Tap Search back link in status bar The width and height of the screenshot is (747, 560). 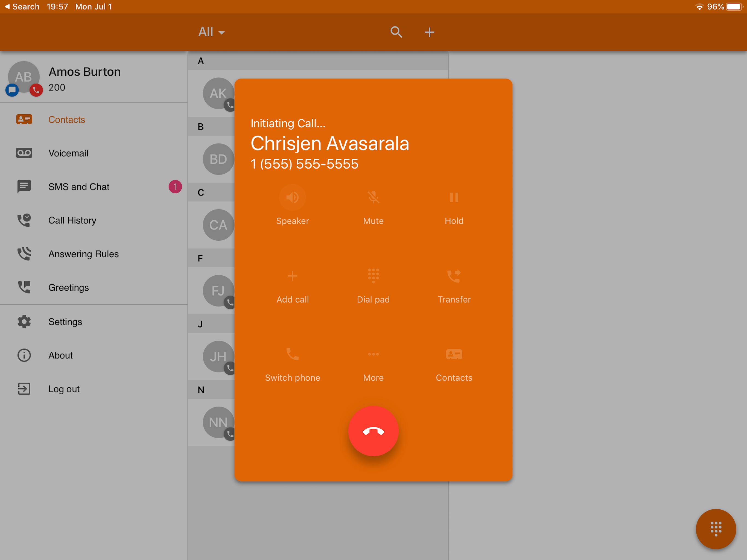coord(22,6)
